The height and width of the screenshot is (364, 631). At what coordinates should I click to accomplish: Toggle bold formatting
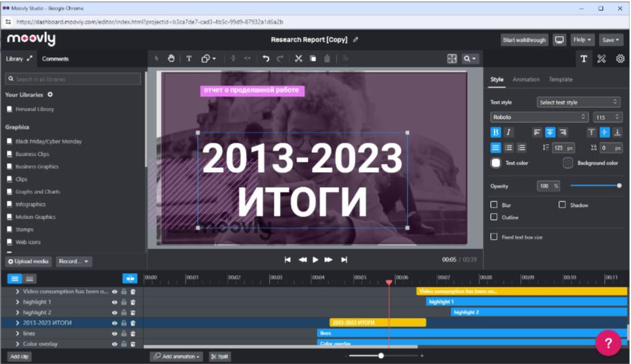click(x=495, y=132)
